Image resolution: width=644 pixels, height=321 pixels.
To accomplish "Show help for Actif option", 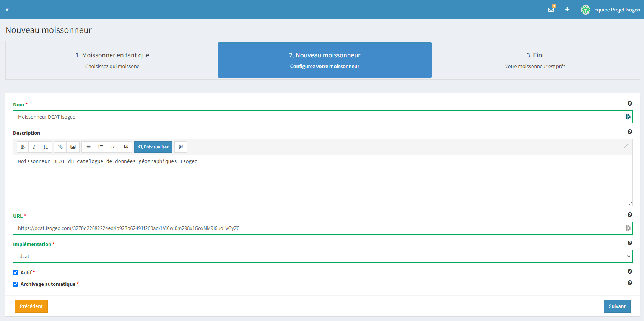I will (x=630, y=271).
